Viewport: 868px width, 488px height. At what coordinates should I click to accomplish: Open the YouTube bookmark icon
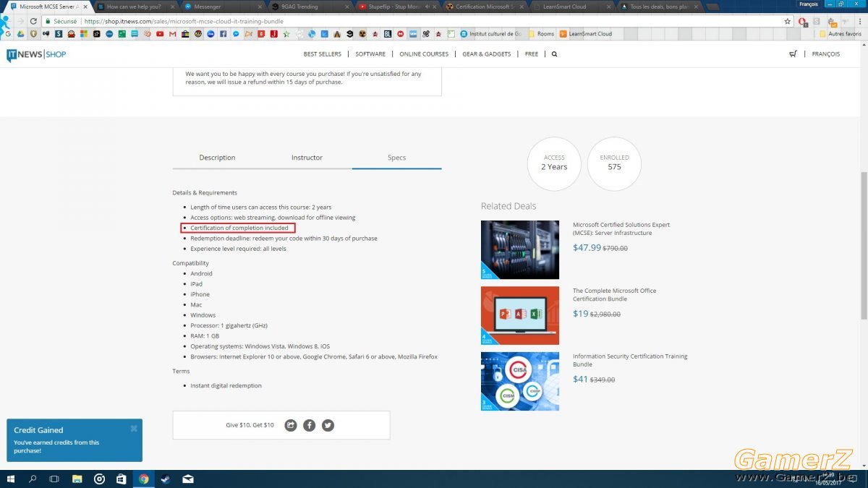point(160,33)
